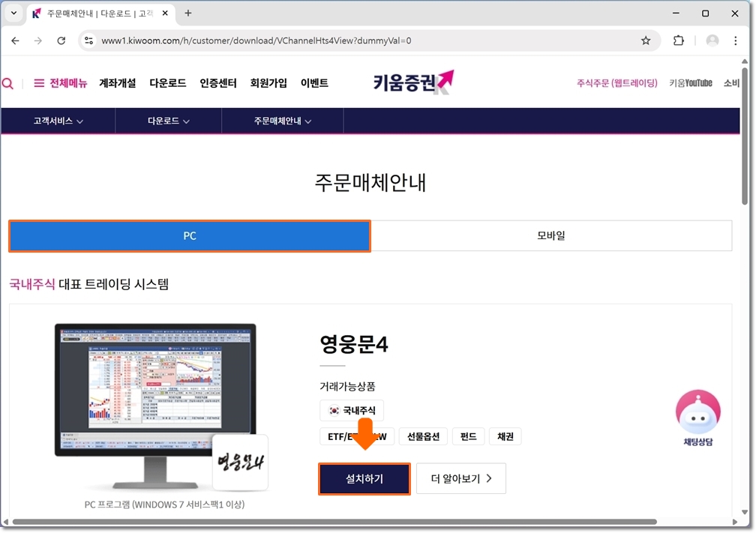This screenshot has height=533, width=756.
Task: Click the scrollbar down arrow
Action: pyautogui.click(x=745, y=512)
